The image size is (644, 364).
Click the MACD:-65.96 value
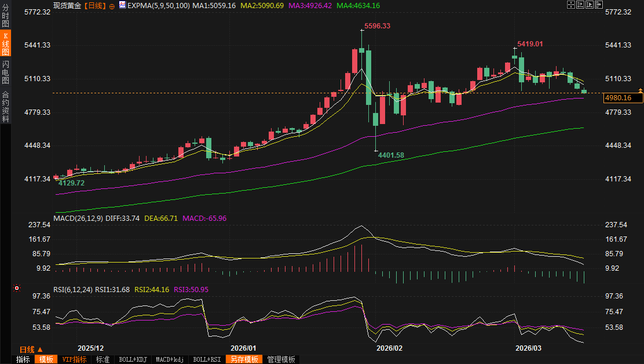click(x=204, y=218)
